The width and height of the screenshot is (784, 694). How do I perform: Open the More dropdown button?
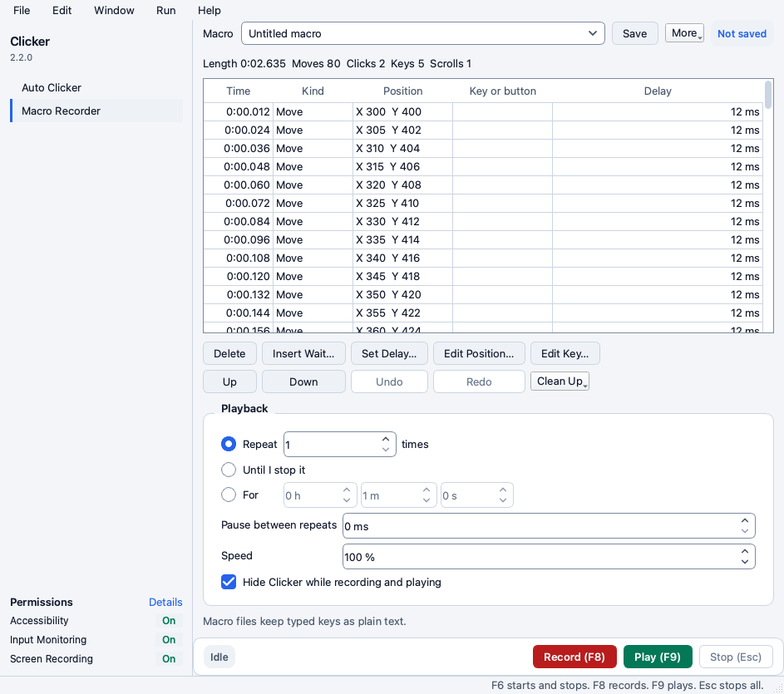684,33
